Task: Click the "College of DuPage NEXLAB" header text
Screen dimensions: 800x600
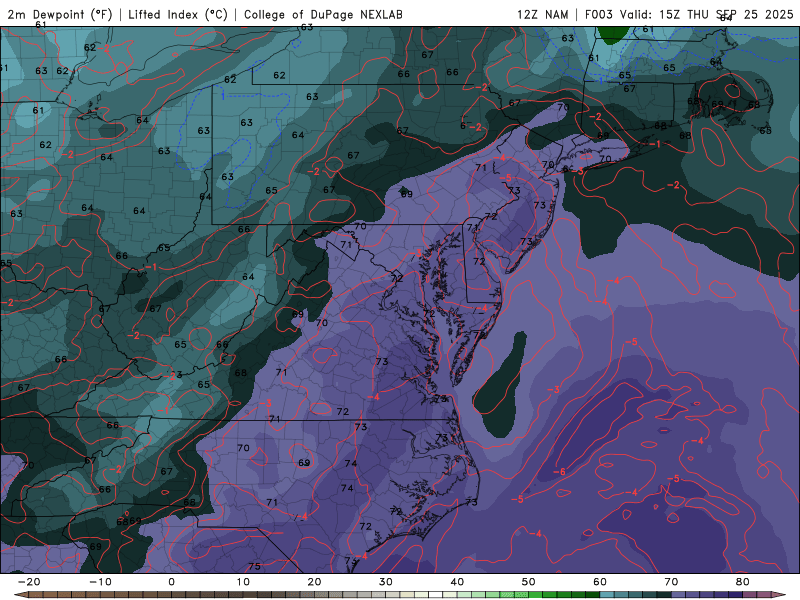Action: click(x=323, y=14)
